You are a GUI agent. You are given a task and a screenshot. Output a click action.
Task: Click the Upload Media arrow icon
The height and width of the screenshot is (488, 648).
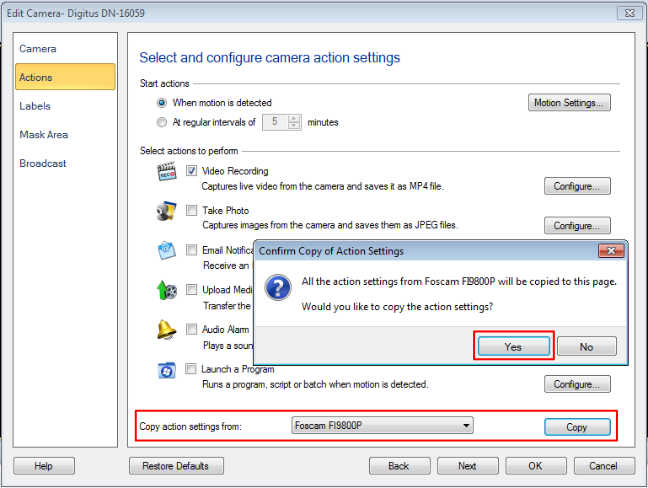167,291
